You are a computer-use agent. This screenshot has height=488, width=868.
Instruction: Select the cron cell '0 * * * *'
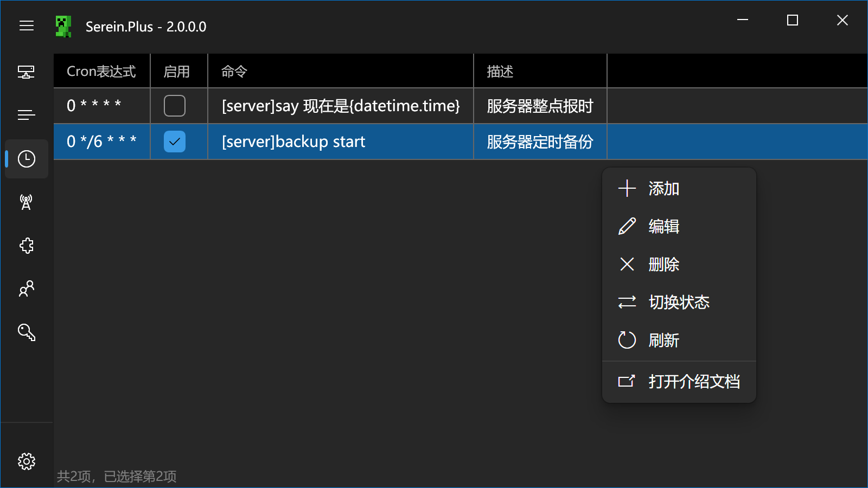click(x=102, y=106)
